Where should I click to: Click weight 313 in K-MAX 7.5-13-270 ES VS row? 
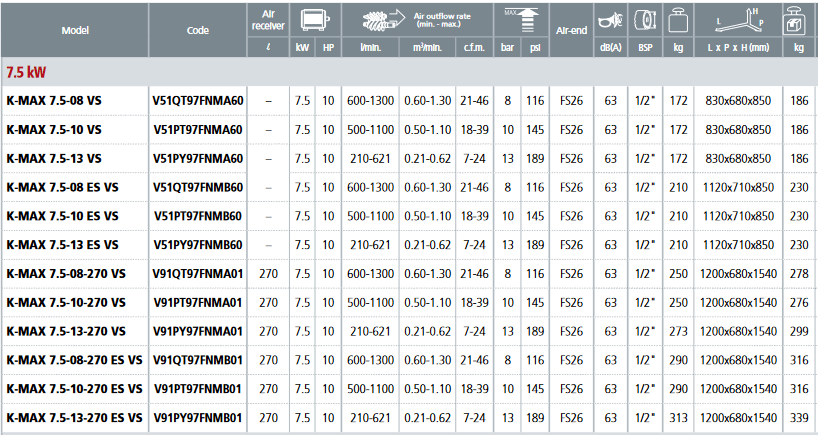pos(678,418)
